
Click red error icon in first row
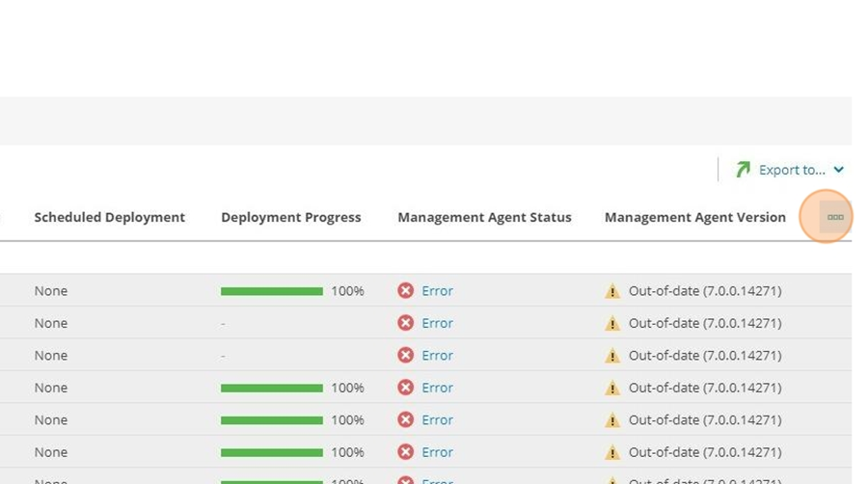click(x=405, y=290)
